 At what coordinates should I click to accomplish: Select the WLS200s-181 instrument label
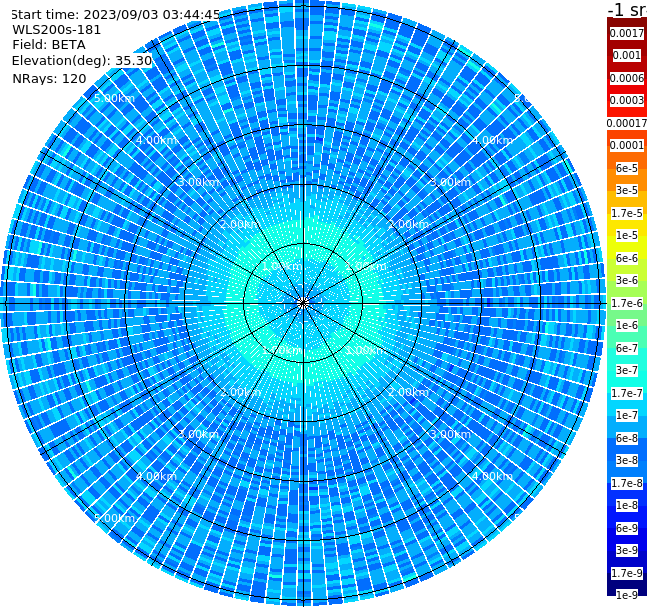point(57,30)
